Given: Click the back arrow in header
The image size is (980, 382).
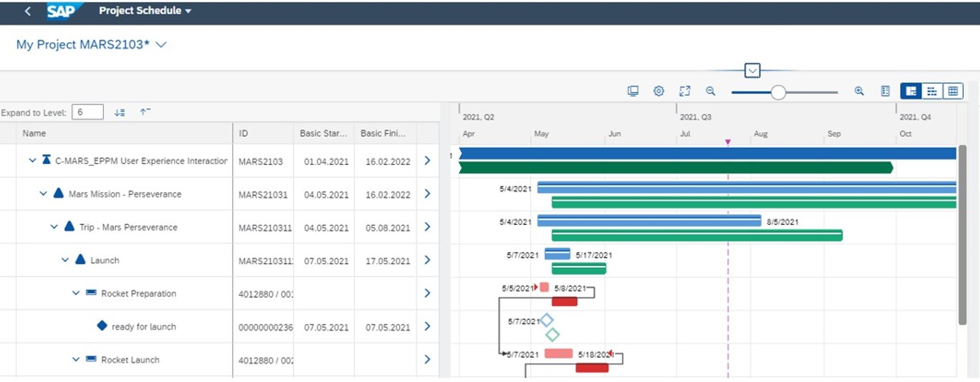Looking at the screenshot, I should click(x=27, y=11).
